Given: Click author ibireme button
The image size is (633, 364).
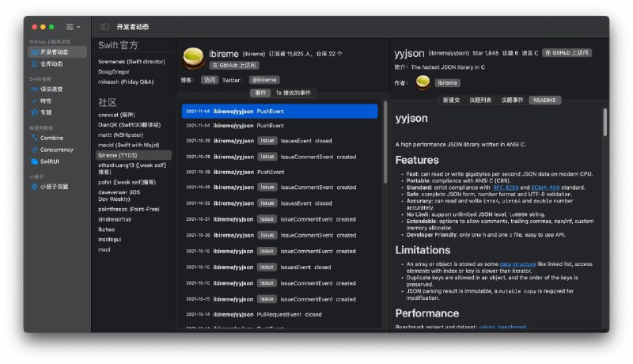Looking at the screenshot, I should point(447,83).
